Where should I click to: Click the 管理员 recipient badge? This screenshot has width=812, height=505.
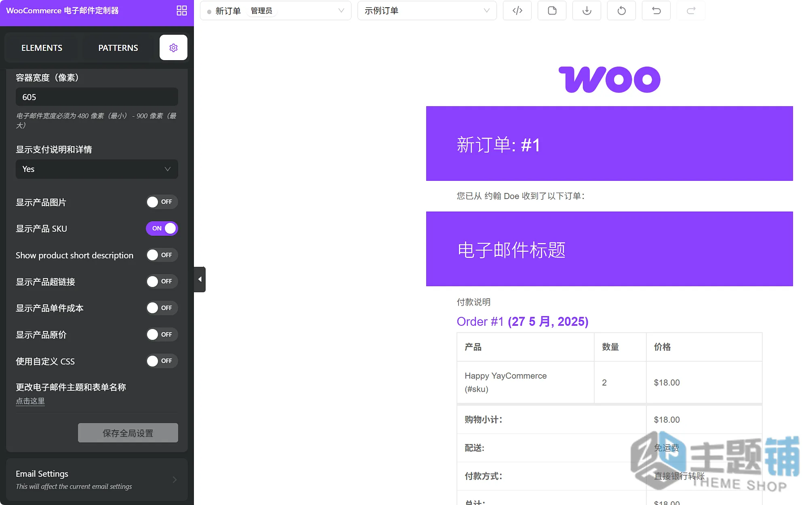tap(261, 10)
